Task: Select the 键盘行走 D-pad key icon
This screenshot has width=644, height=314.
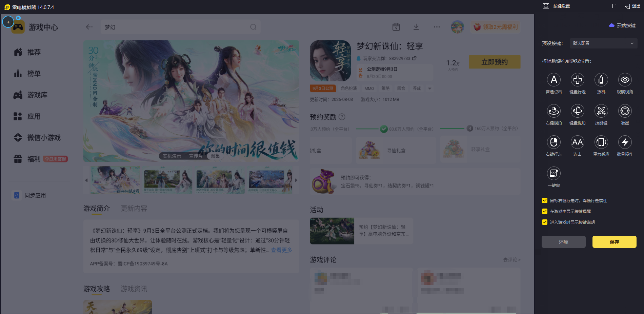Action: (x=578, y=80)
